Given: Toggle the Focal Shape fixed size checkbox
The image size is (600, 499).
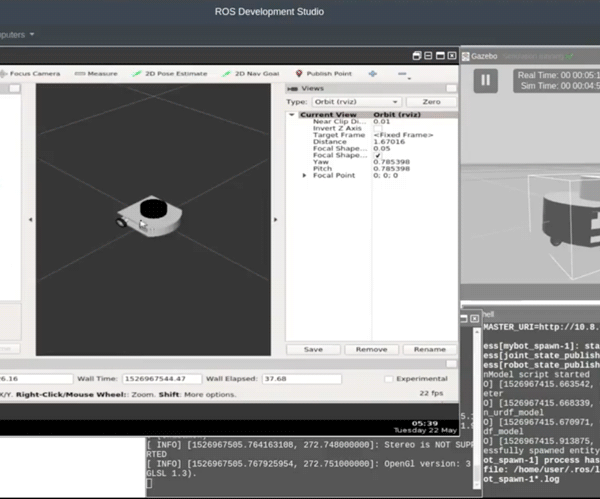Looking at the screenshot, I should (x=378, y=155).
